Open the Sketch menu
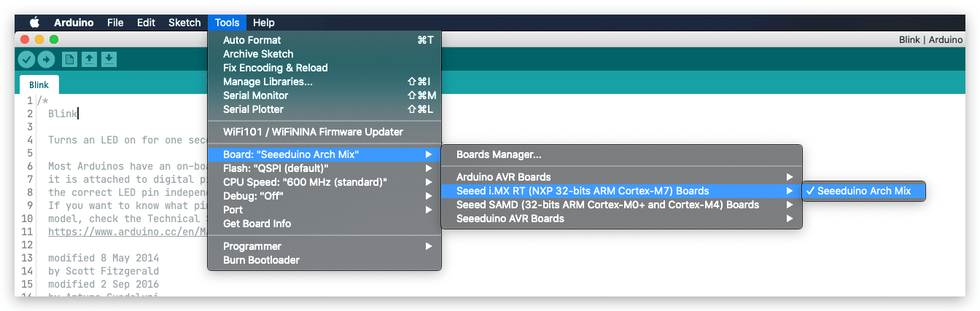Screen dimensions: 980x311 coord(184,23)
